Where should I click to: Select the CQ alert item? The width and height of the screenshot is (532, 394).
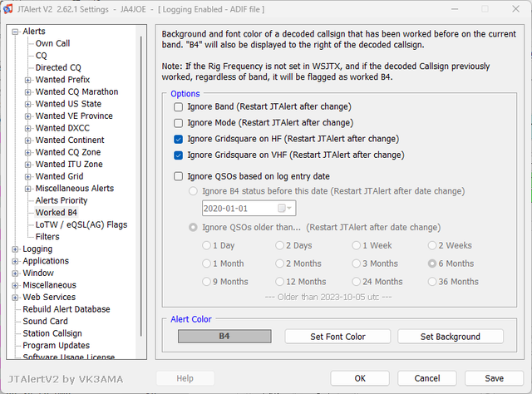41,56
